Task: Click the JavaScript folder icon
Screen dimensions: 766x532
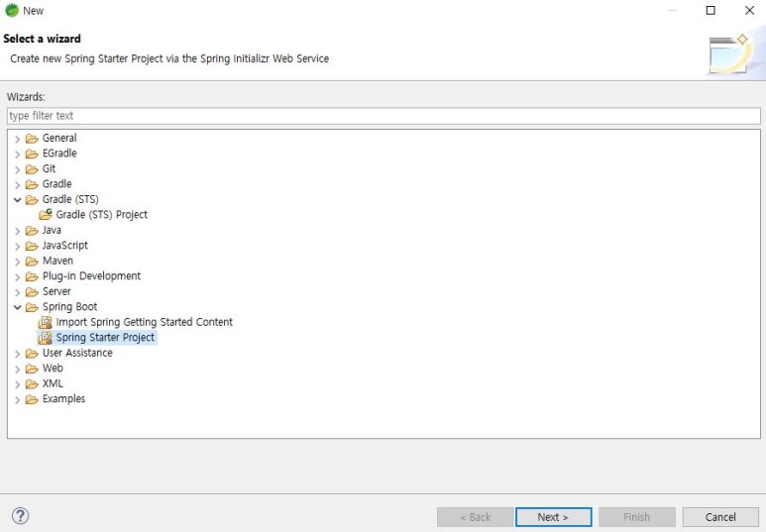Action: (x=32, y=246)
